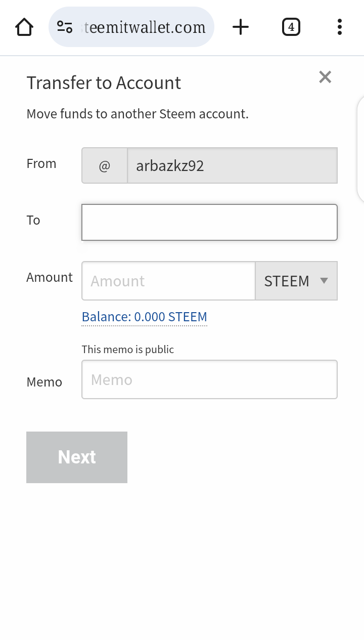
Task: Click the Memo label
Action: tap(44, 382)
